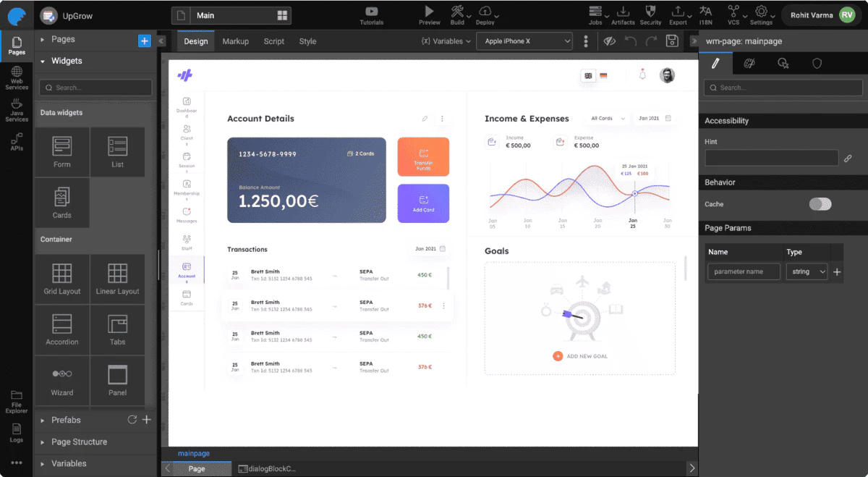Open the Apple iPhone X device dropdown

tap(524, 41)
